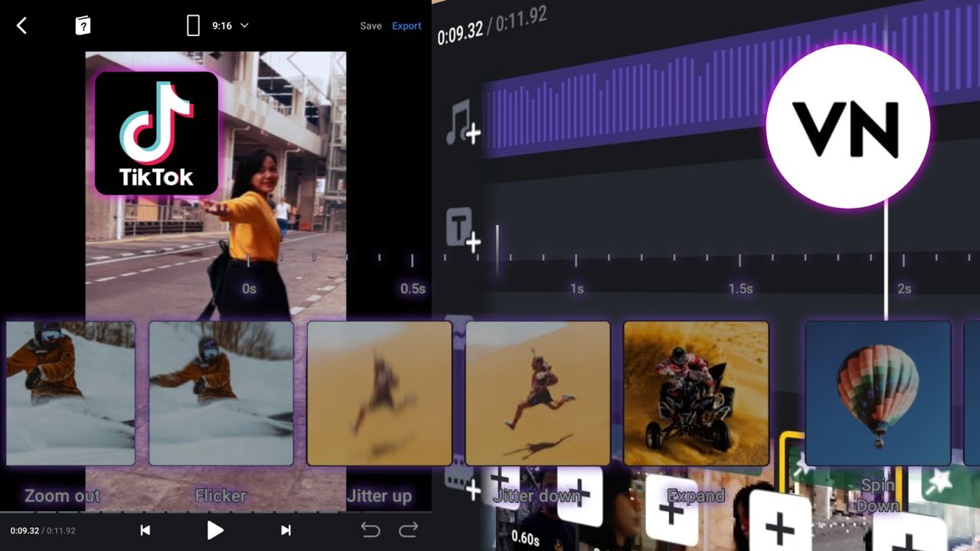Go back with the left arrow
This screenshot has height=551, width=980.
[x=21, y=26]
